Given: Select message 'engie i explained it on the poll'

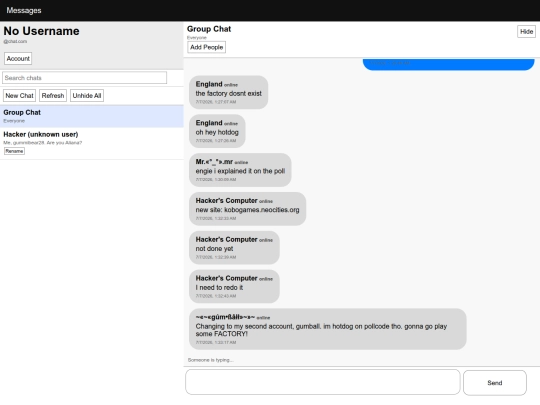Looking at the screenshot, I should click(x=240, y=170).
